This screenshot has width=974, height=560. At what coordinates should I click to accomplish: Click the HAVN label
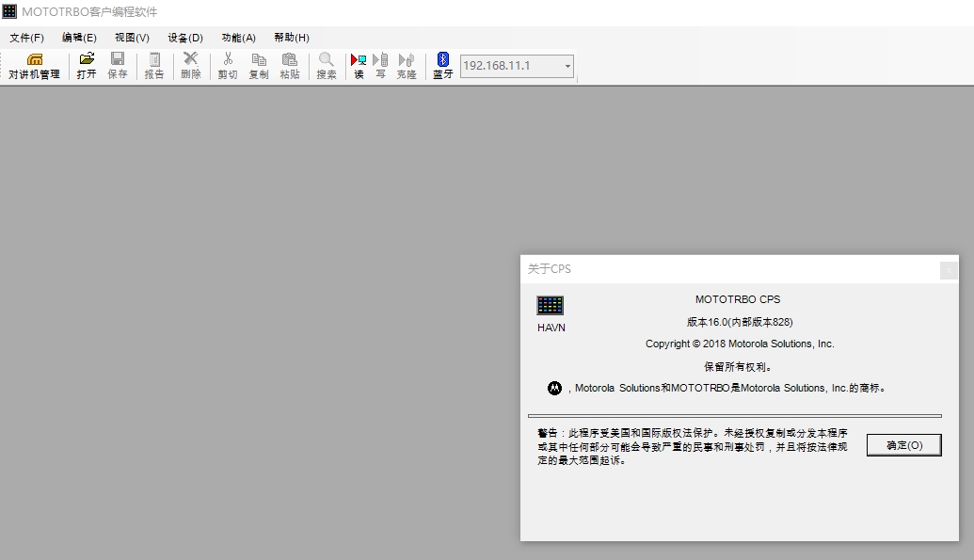(x=551, y=328)
